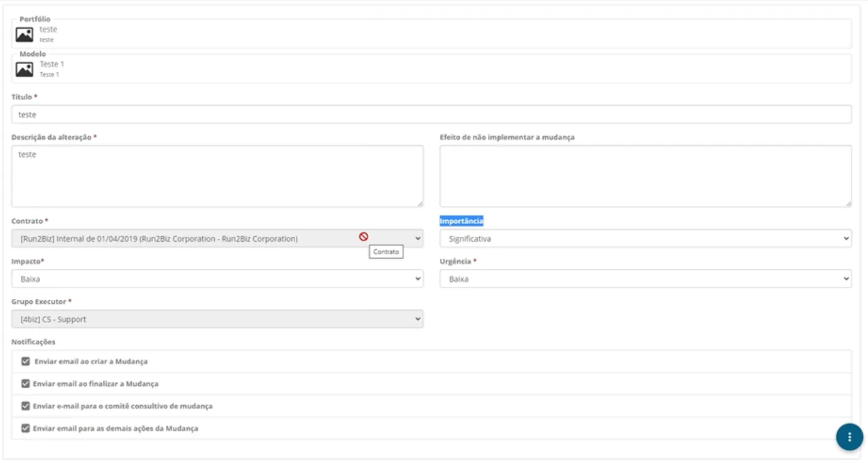Click the Efeito de não implementar text area
The height and width of the screenshot is (466, 868).
tap(646, 176)
